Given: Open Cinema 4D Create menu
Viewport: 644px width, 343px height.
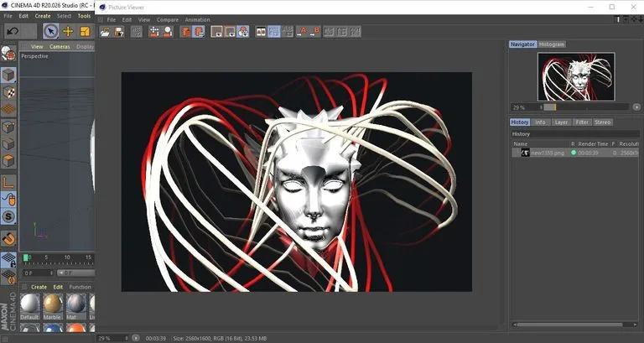Looking at the screenshot, I should (x=42, y=16).
